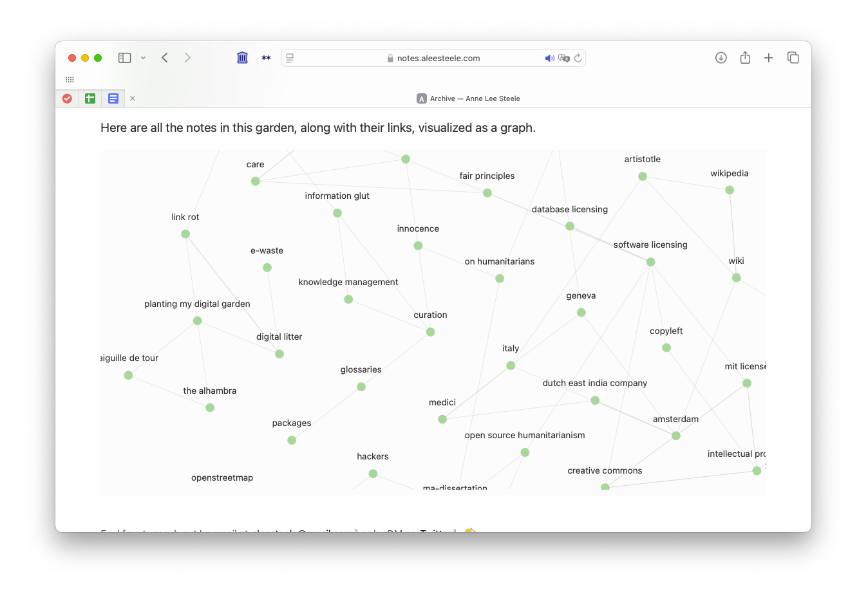This screenshot has height=592, width=868.
Task: Select the 'planting my digital garden' node
Action: [198, 320]
